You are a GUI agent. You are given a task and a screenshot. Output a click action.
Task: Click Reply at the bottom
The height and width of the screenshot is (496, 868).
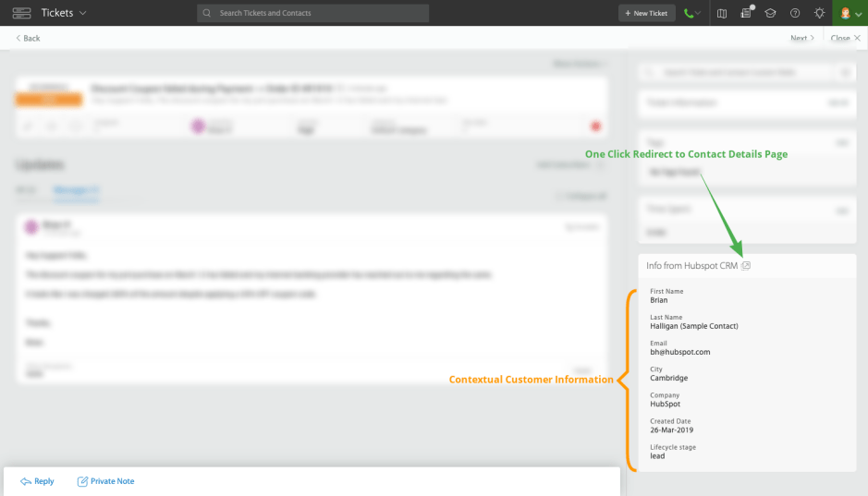point(37,481)
